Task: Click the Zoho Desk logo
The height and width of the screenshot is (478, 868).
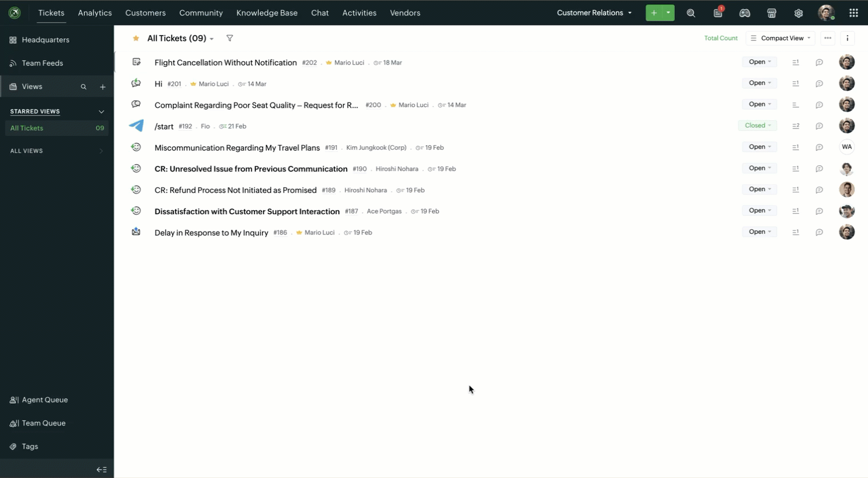Action: coord(15,13)
